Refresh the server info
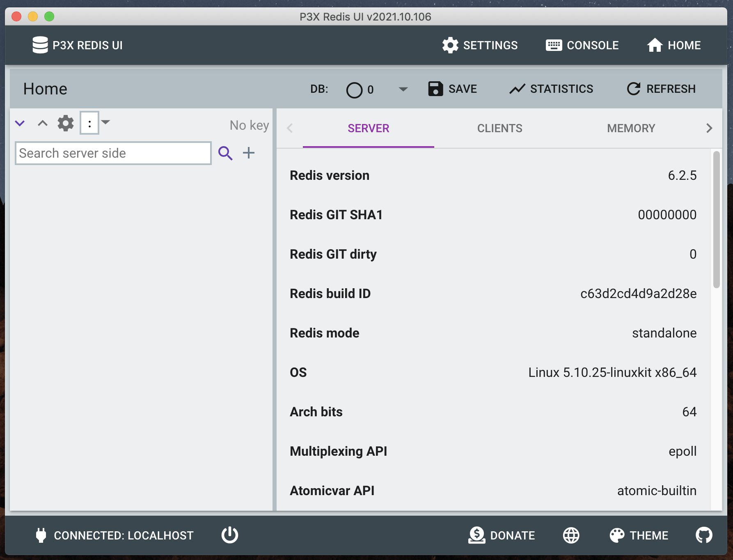Screen dimensions: 733x560 660,89
